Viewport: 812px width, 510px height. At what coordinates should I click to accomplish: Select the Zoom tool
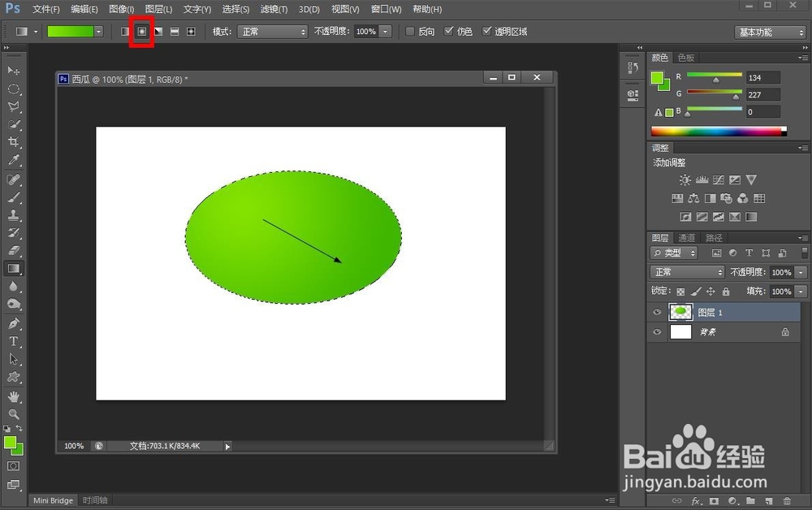coord(14,414)
